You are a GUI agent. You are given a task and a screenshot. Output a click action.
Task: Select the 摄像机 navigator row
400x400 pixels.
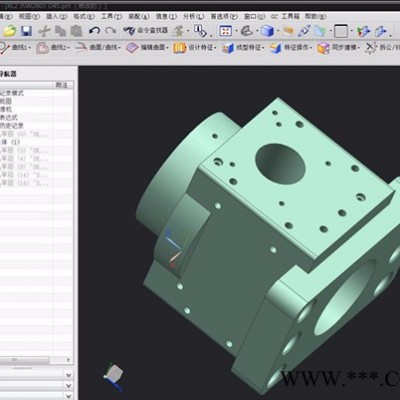pyautogui.click(x=36, y=109)
